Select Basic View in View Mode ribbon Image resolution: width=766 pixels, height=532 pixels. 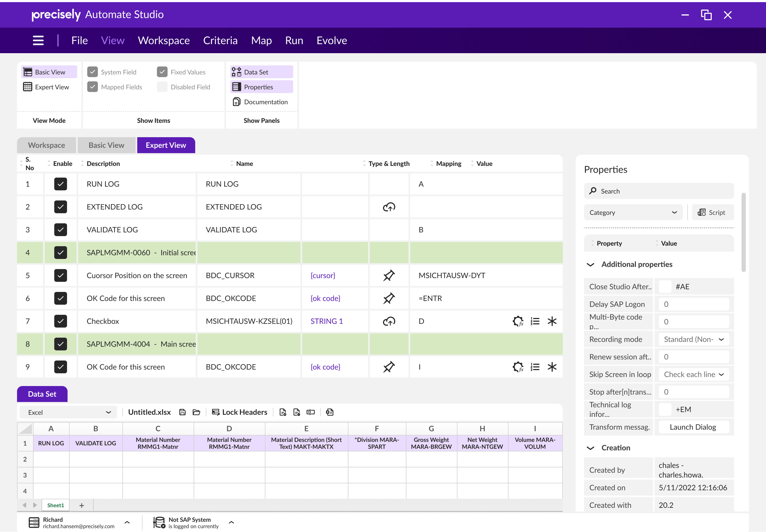click(x=49, y=72)
